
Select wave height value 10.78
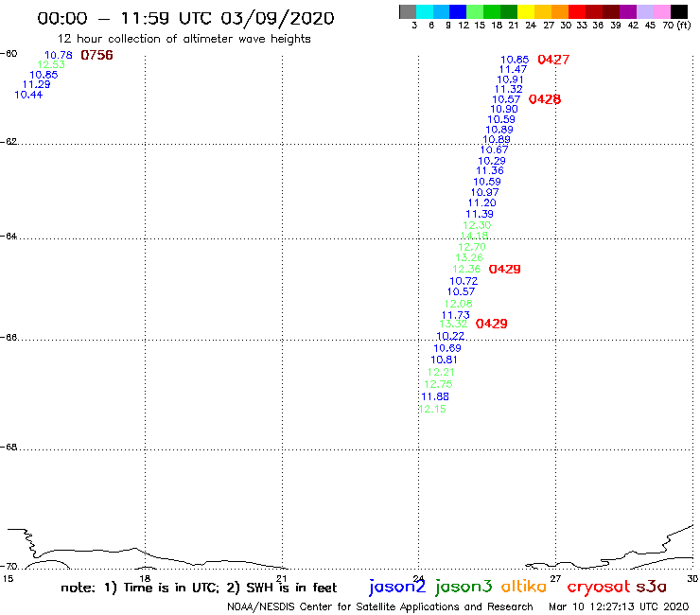point(58,55)
